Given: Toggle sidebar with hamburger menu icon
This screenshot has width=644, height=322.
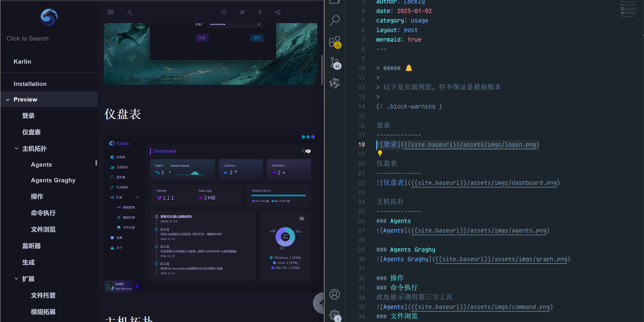Looking at the screenshot, I should [110, 12].
